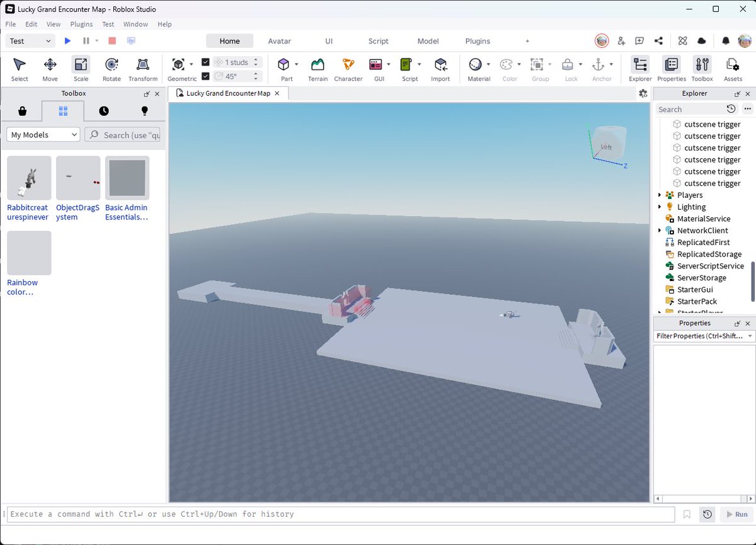Viewport: 756px width, 545px height.
Task: Open the Assets manager
Action: 733,69
